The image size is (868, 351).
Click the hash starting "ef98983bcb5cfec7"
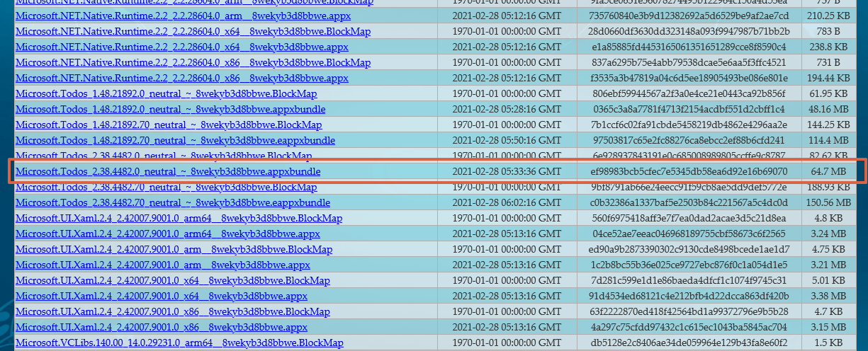(689, 171)
